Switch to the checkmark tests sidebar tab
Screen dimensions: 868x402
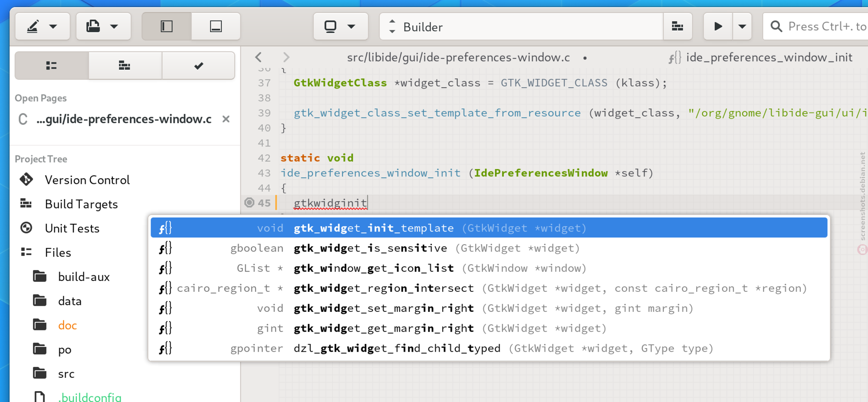coord(198,65)
